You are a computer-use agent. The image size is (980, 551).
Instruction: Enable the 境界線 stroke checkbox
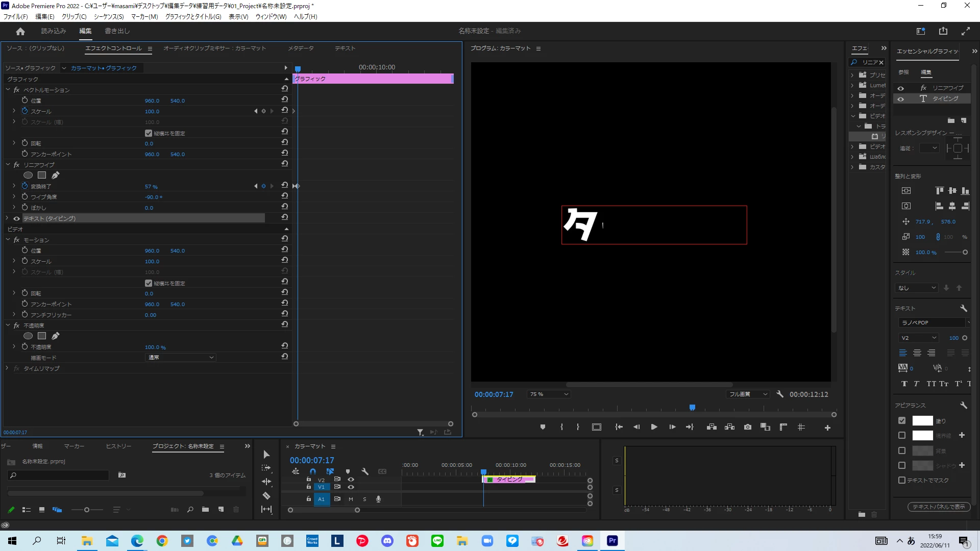click(902, 435)
